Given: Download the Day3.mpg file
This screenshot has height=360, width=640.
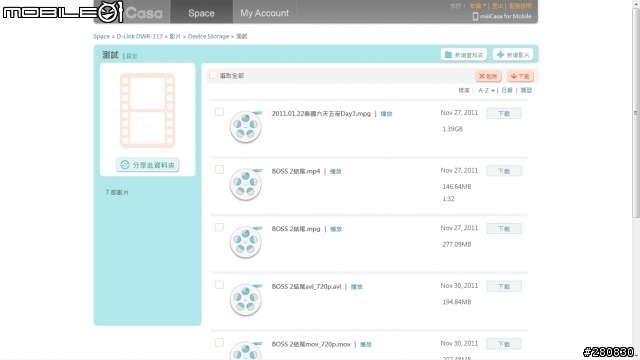Looking at the screenshot, I should click(x=504, y=113).
